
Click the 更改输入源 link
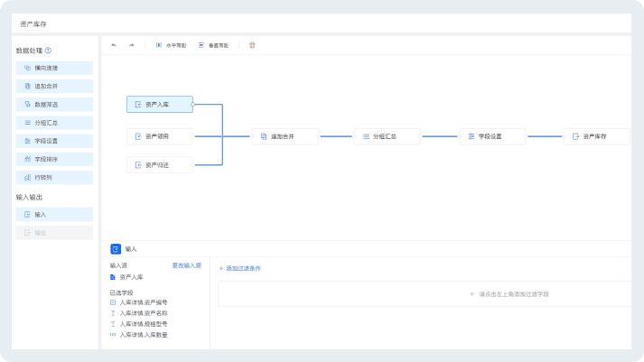tap(186, 265)
